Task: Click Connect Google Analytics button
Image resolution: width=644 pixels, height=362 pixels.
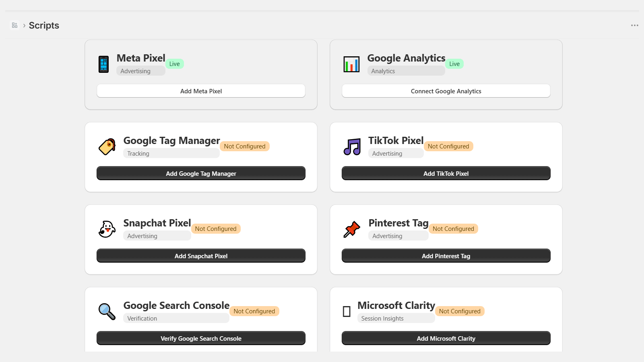Action: pyautogui.click(x=446, y=91)
